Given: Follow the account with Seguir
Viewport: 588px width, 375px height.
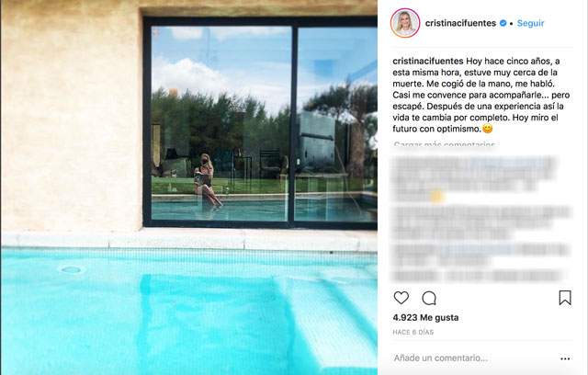Looking at the screenshot, I should tap(530, 23).
